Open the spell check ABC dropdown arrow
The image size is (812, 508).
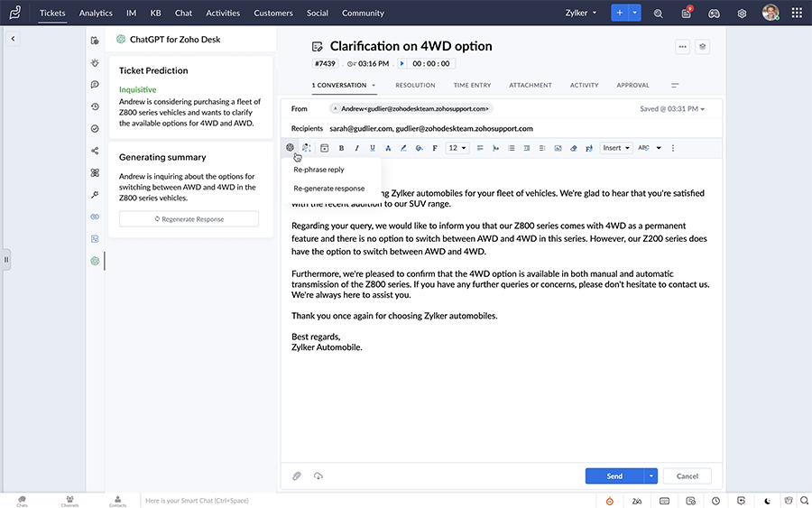[659, 148]
